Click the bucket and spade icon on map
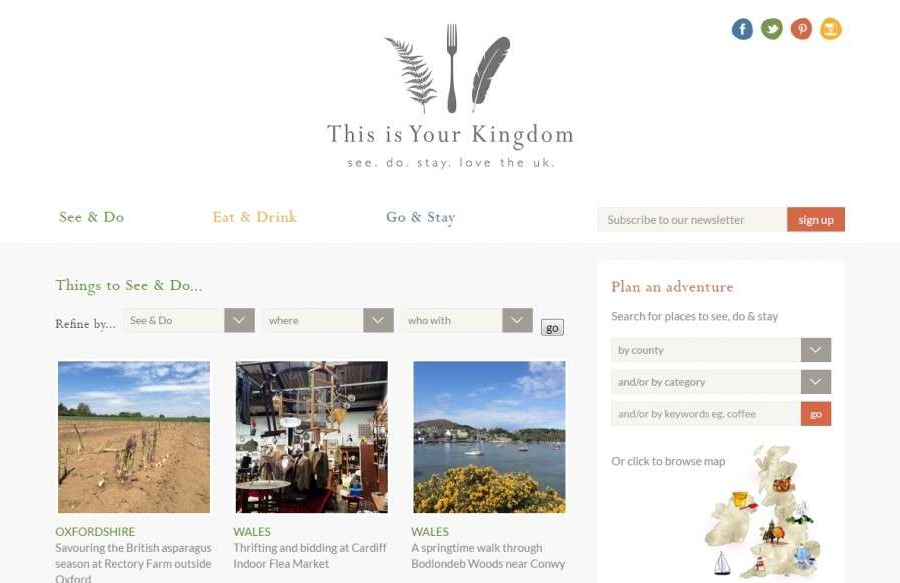900x583 pixels. pyautogui.click(x=743, y=500)
